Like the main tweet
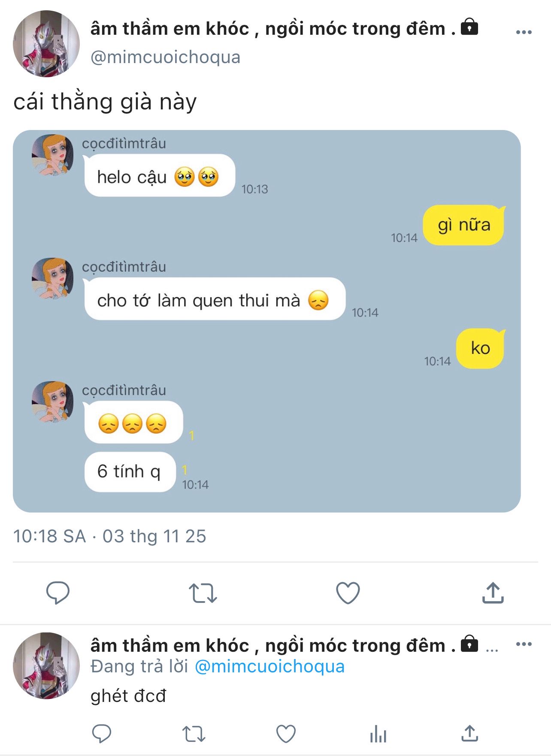The image size is (551, 756). (348, 593)
